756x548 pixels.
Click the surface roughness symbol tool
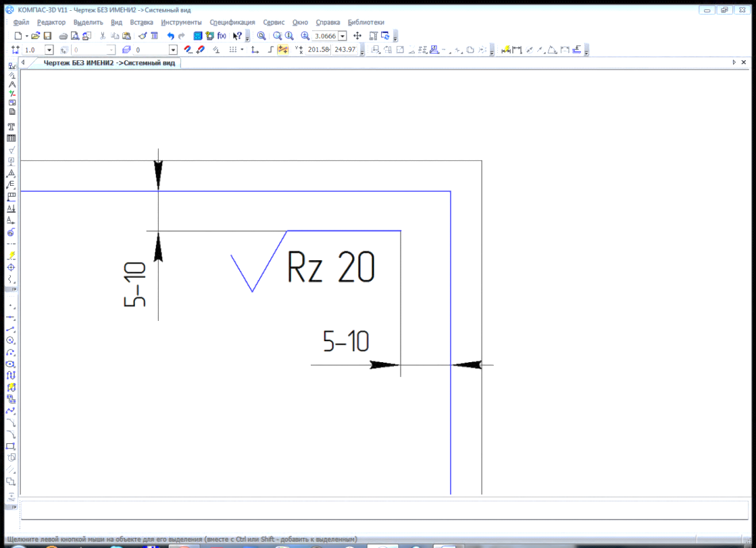11,150
